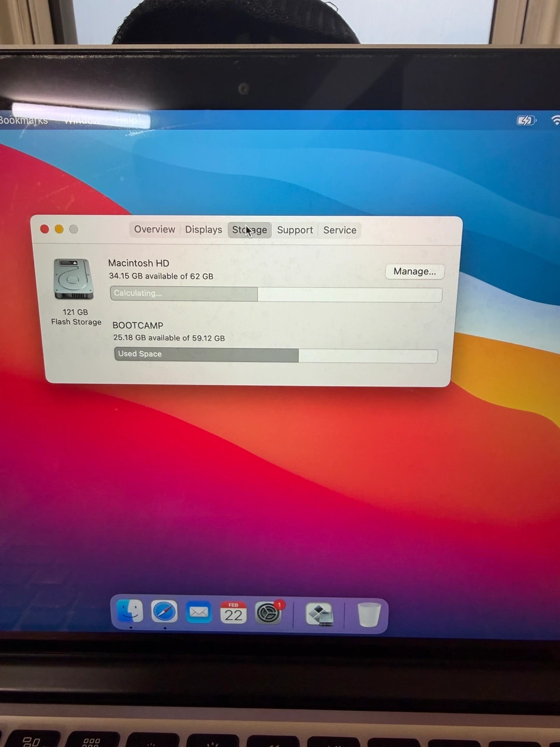Click the Manage... button
Image resolution: width=560 pixels, height=747 pixels.
(414, 271)
